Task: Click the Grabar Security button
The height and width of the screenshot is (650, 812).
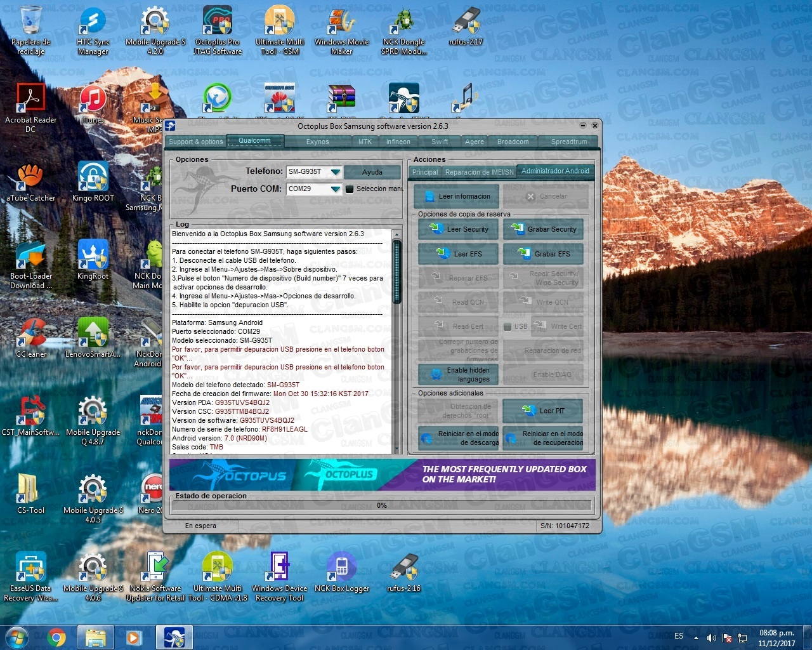Action: point(543,229)
